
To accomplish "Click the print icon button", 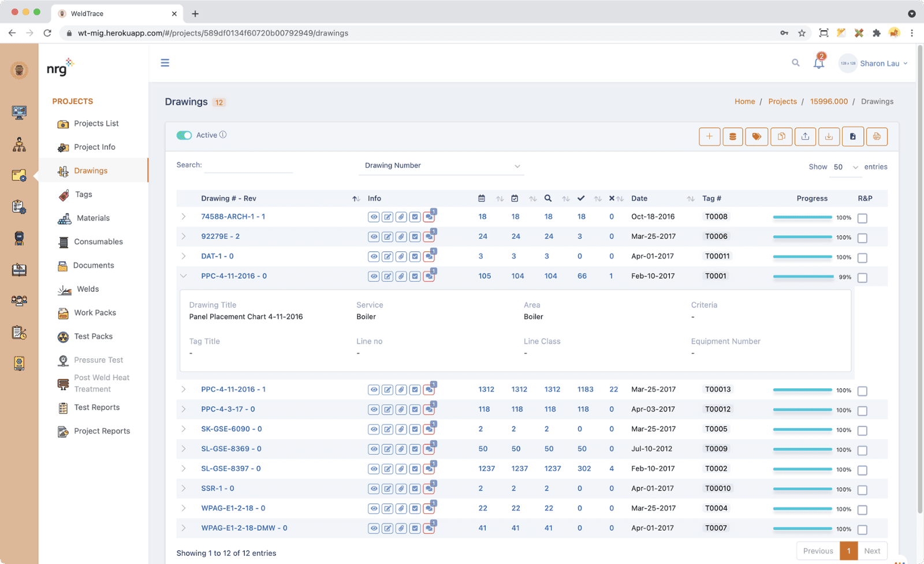I will pyautogui.click(x=877, y=136).
